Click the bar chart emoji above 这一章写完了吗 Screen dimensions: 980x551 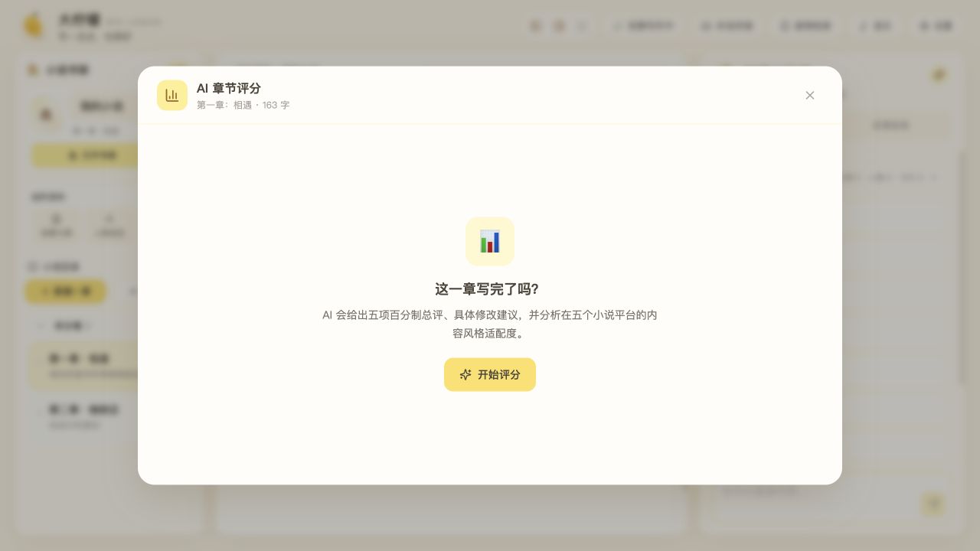(x=490, y=241)
